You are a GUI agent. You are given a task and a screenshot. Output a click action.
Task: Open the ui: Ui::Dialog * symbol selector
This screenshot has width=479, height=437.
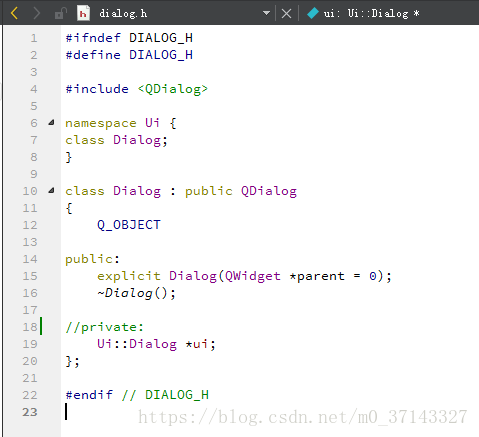pos(371,13)
